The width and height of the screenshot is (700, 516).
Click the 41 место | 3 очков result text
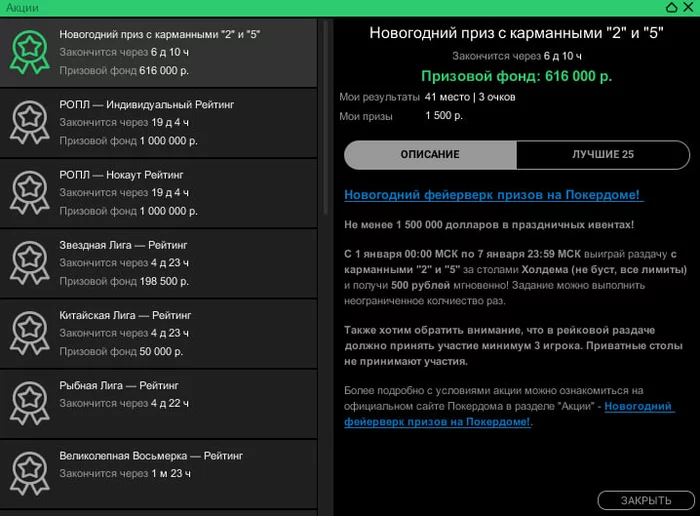(x=470, y=97)
